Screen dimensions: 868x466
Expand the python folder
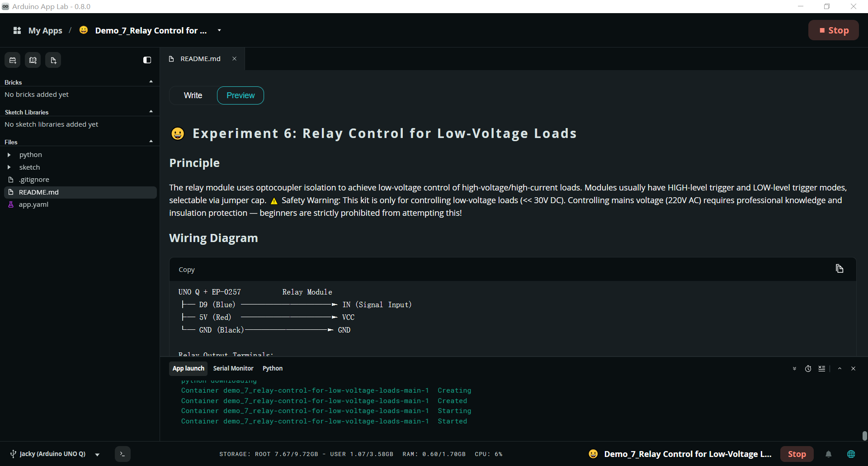point(9,155)
